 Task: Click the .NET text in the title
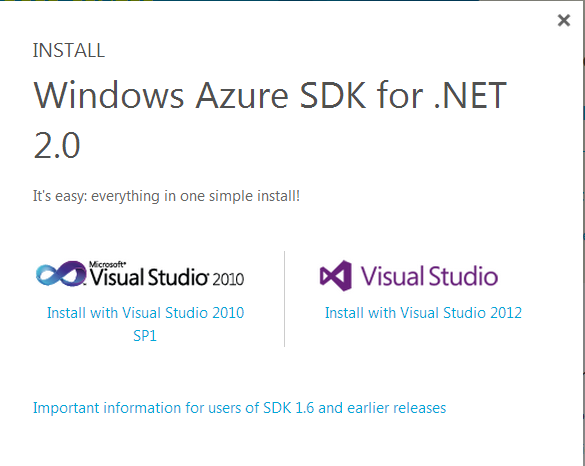click(470, 96)
